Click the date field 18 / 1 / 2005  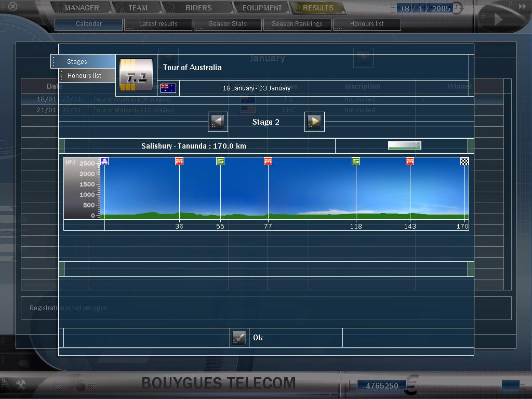point(425,8)
